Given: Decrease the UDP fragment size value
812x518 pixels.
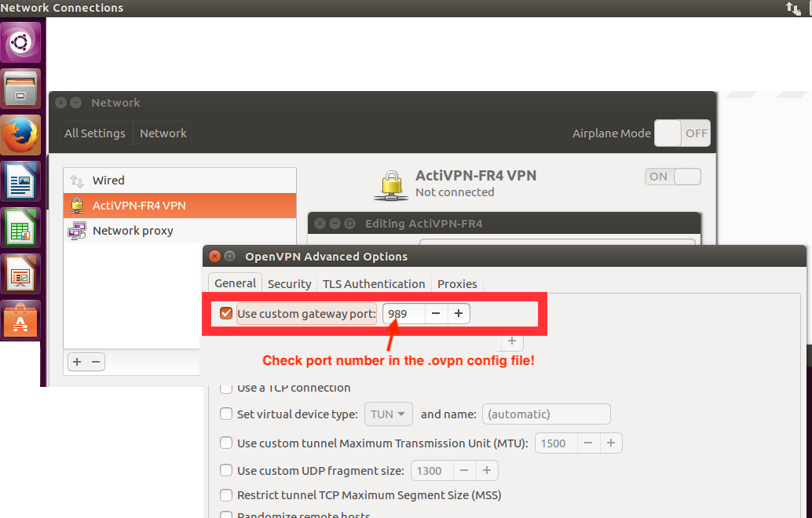Looking at the screenshot, I should pos(464,470).
